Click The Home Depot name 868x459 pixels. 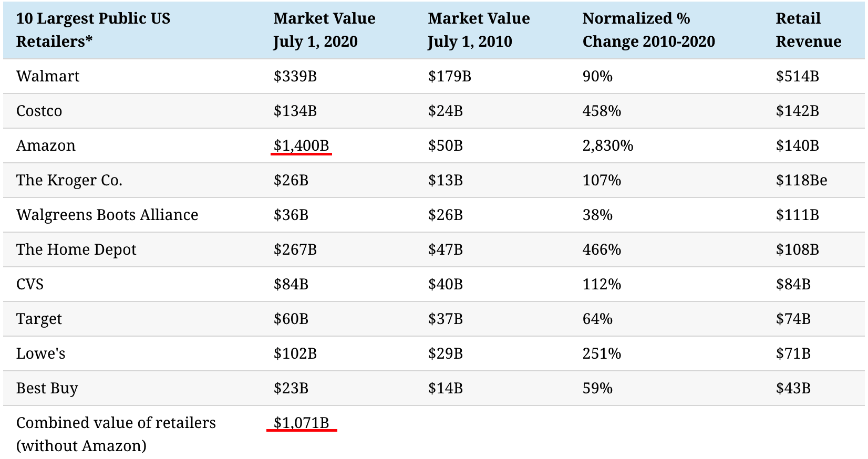pos(76,249)
